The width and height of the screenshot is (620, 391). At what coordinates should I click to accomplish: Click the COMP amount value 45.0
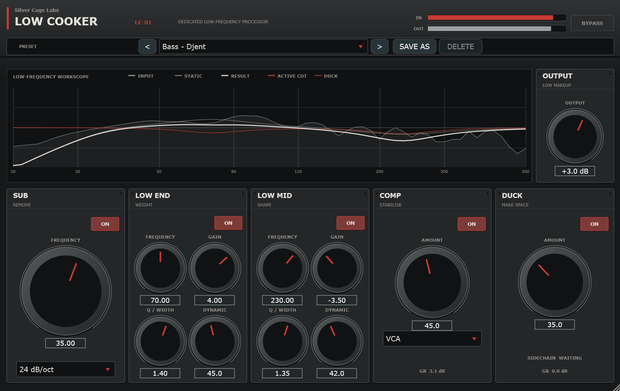point(432,325)
